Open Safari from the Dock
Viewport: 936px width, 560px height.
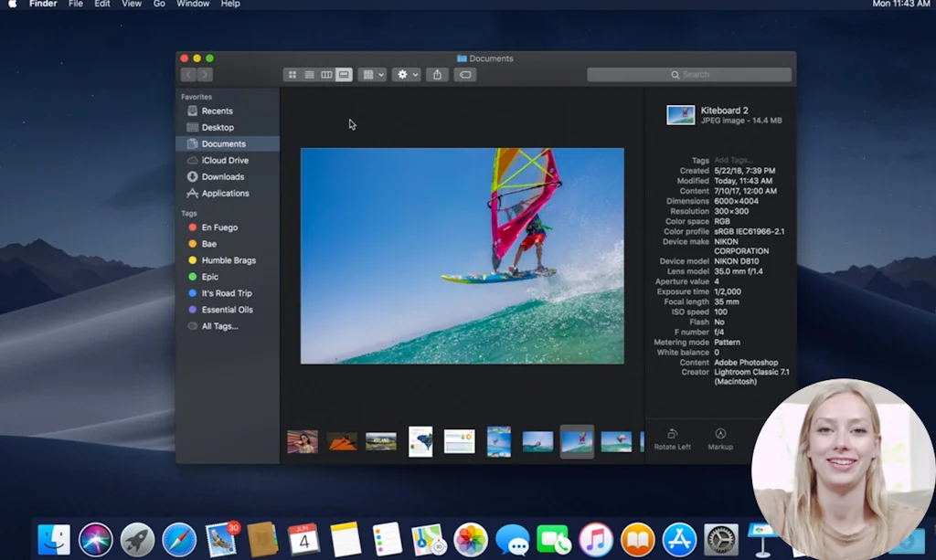click(x=179, y=540)
